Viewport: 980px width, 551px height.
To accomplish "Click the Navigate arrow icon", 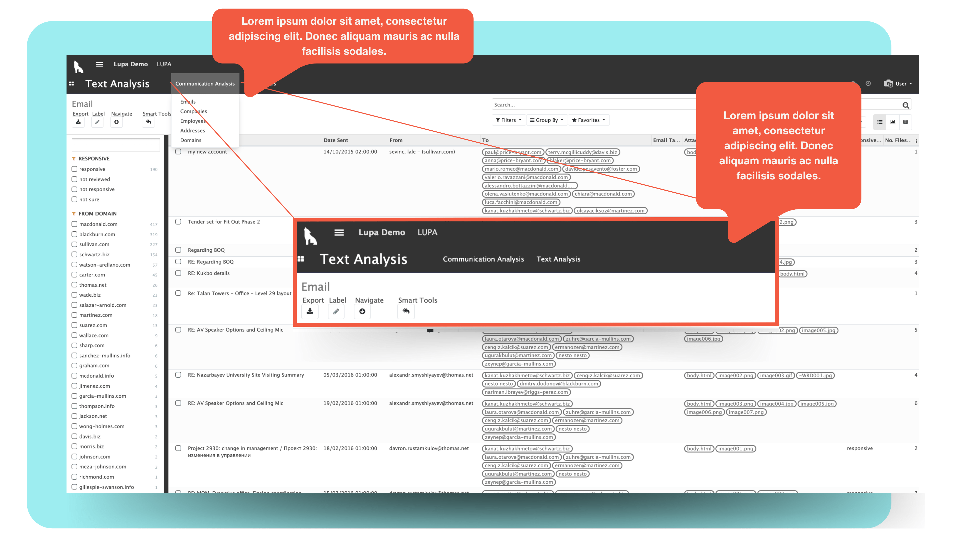I will click(116, 122).
